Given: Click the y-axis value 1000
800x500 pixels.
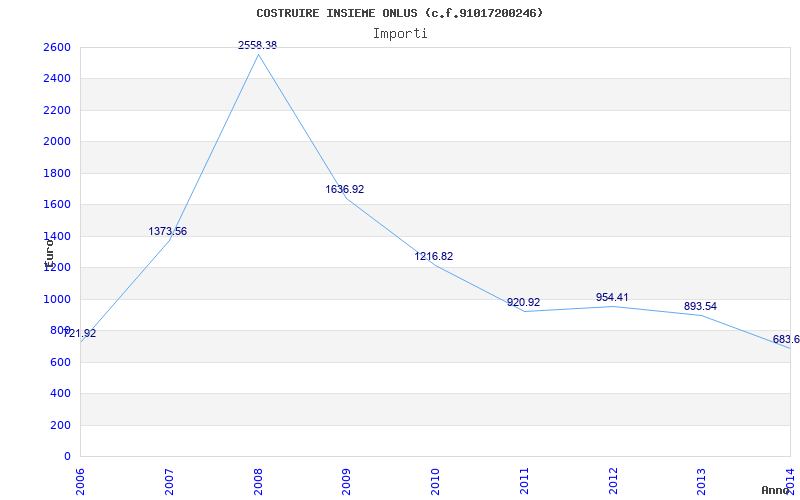Looking at the screenshot, I should [x=57, y=299].
